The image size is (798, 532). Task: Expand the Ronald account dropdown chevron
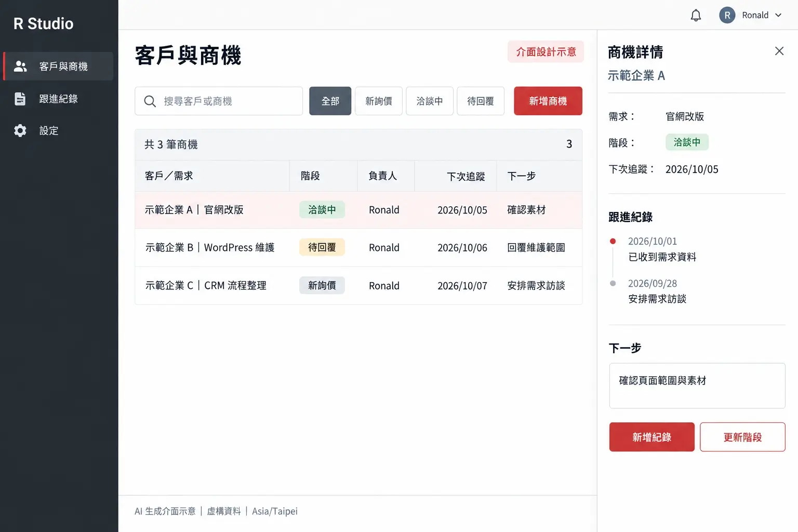point(778,16)
